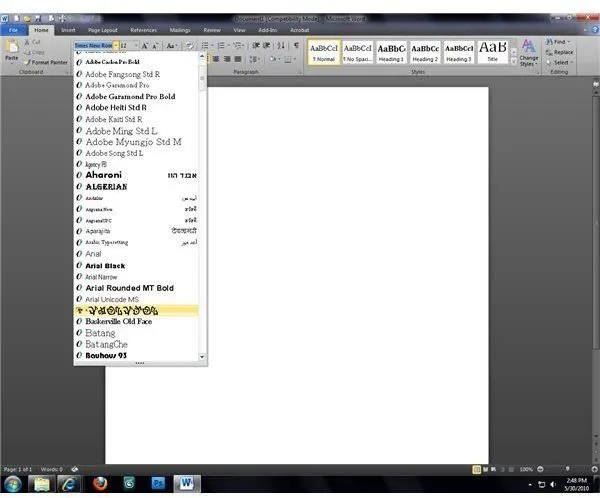Enable Print Layout view in status bar

476,469
